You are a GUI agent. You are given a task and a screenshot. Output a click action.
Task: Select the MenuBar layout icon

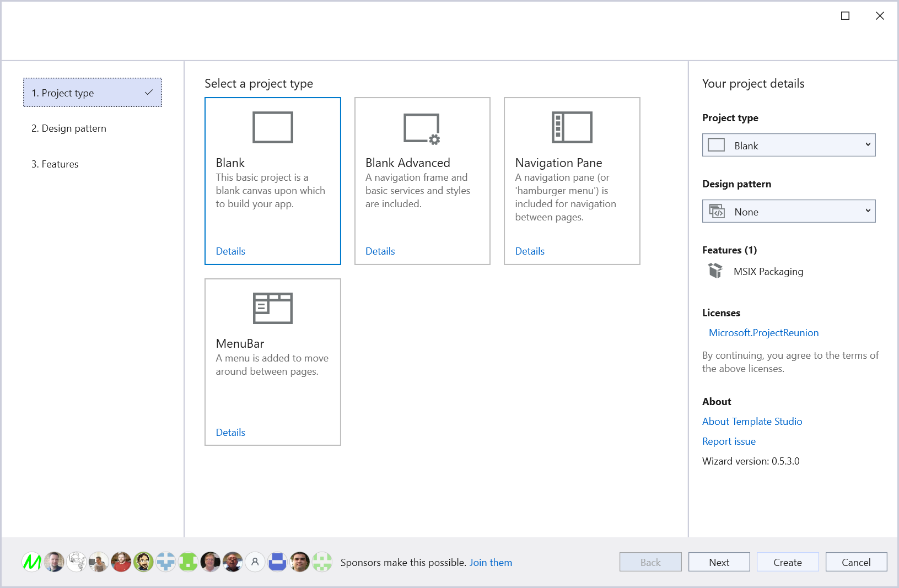pyautogui.click(x=272, y=308)
